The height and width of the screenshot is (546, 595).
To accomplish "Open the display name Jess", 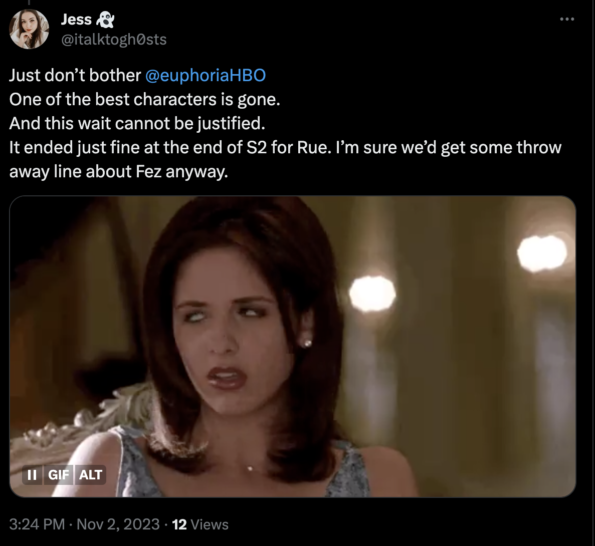I will (x=76, y=19).
